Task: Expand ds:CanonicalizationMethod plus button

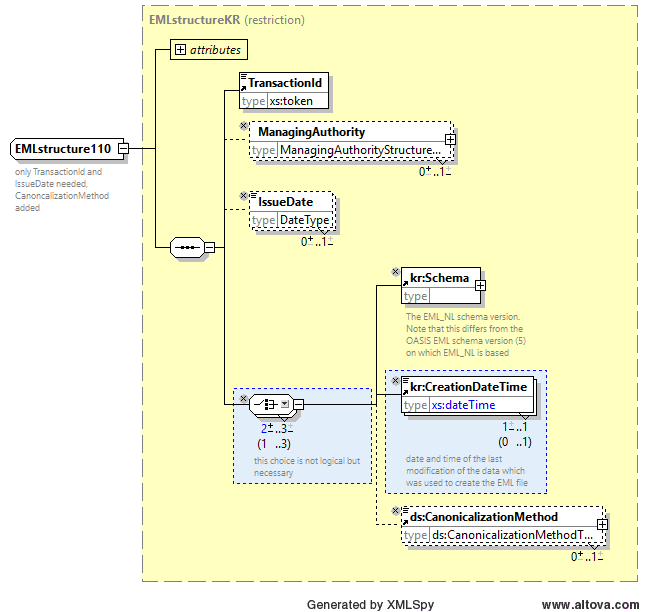Action: point(603,525)
